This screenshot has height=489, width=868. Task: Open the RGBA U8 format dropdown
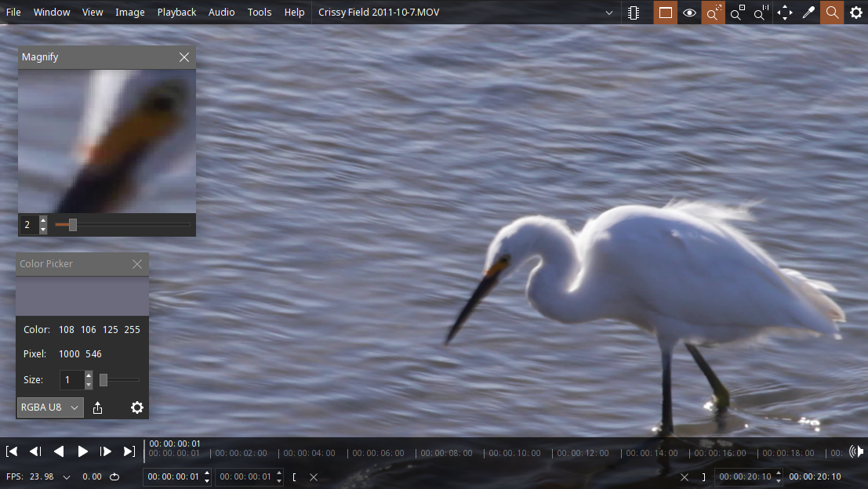[50, 407]
